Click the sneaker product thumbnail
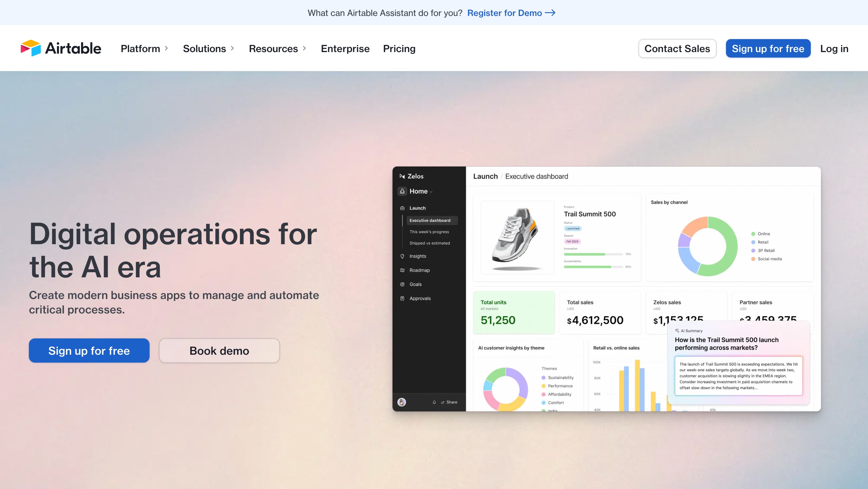Viewport: 868px width, 489px height. click(517, 237)
